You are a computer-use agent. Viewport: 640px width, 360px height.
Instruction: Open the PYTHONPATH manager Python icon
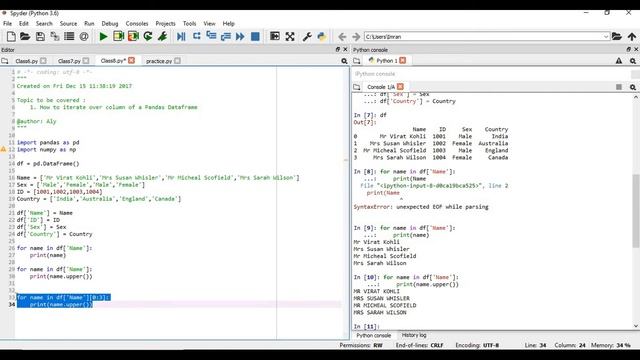point(322,36)
